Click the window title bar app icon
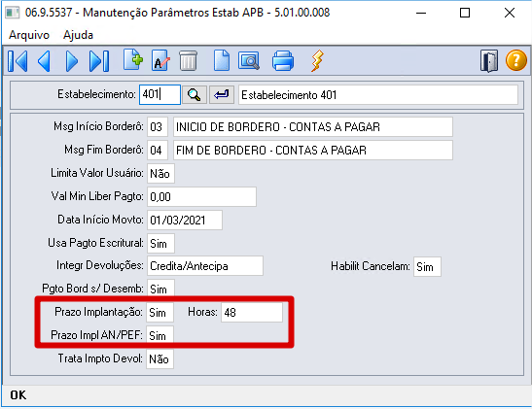Image resolution: width=532 pixels, height=409 pixels. 13,13
